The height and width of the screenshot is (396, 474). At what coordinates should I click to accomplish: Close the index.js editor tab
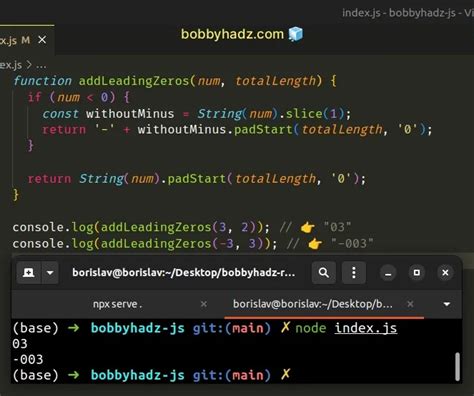[x=42, y=40]
